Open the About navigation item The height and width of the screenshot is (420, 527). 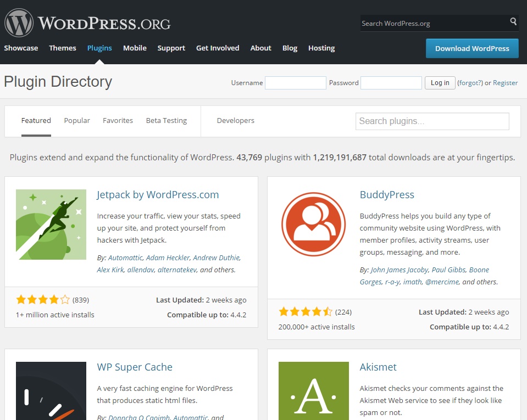[x=261, y=48]
